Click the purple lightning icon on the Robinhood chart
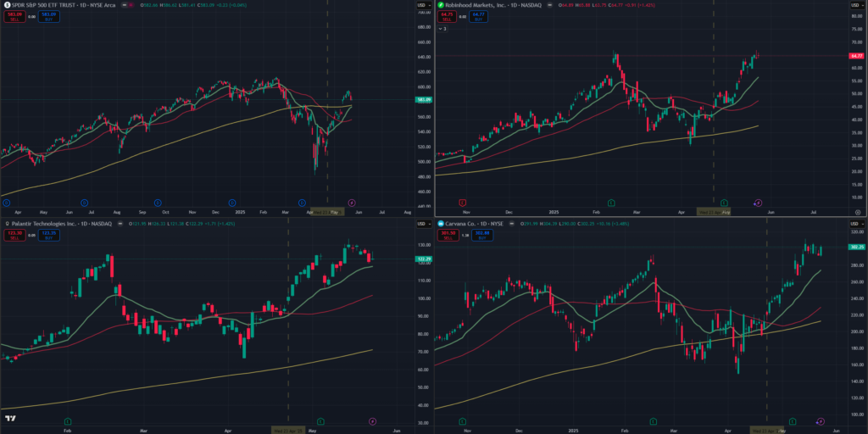Screen dimensions: 868x434 (757, 203)
